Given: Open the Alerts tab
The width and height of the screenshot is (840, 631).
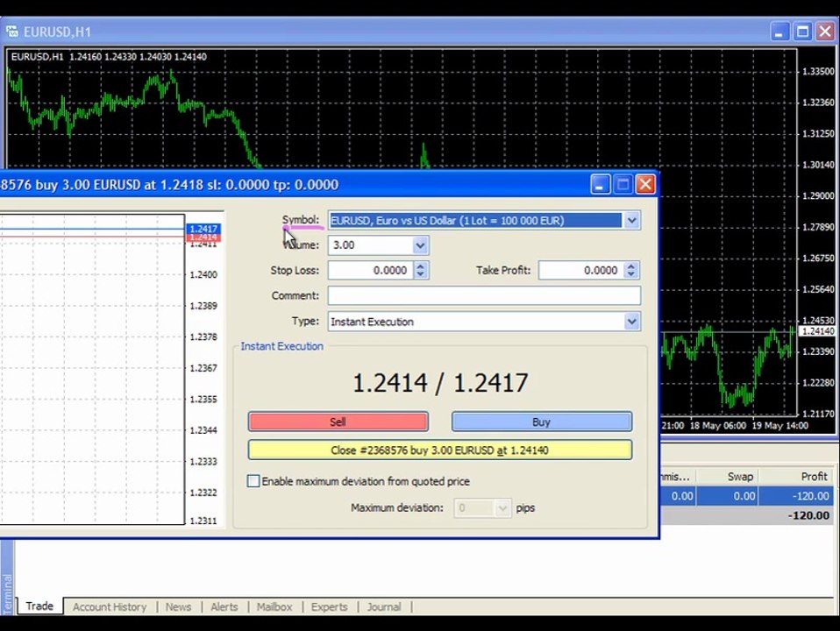Looking at the screenshot, I should coord(224,606).
